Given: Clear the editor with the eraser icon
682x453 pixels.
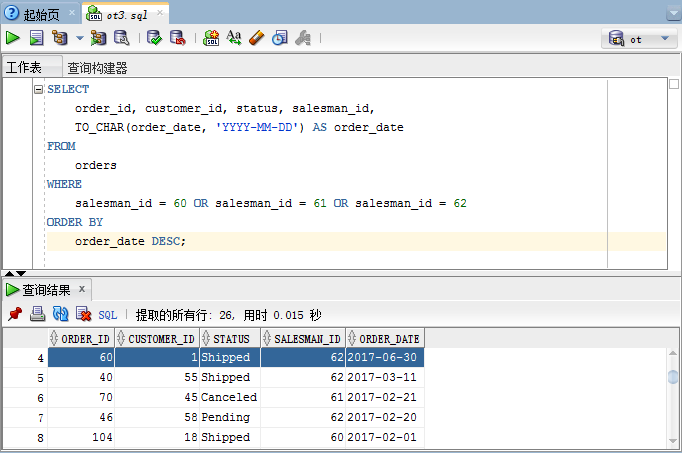Looking at the screenshot, I should 256,38.
